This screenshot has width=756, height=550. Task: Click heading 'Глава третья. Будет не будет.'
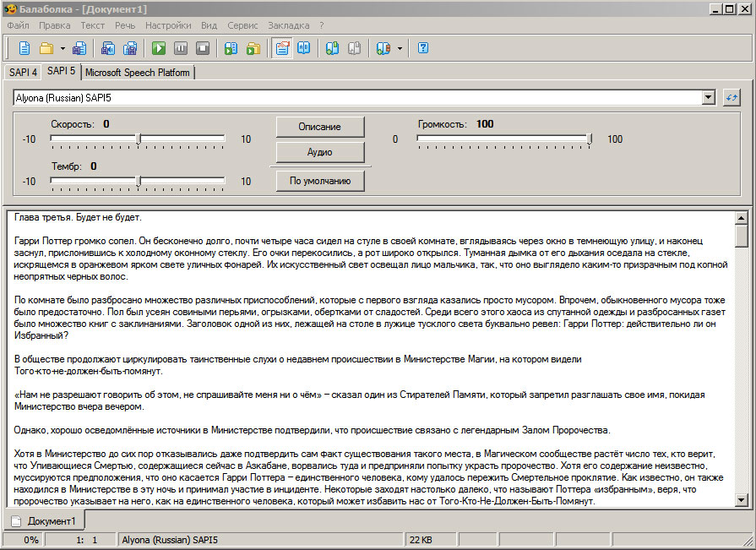pos(78,217)
